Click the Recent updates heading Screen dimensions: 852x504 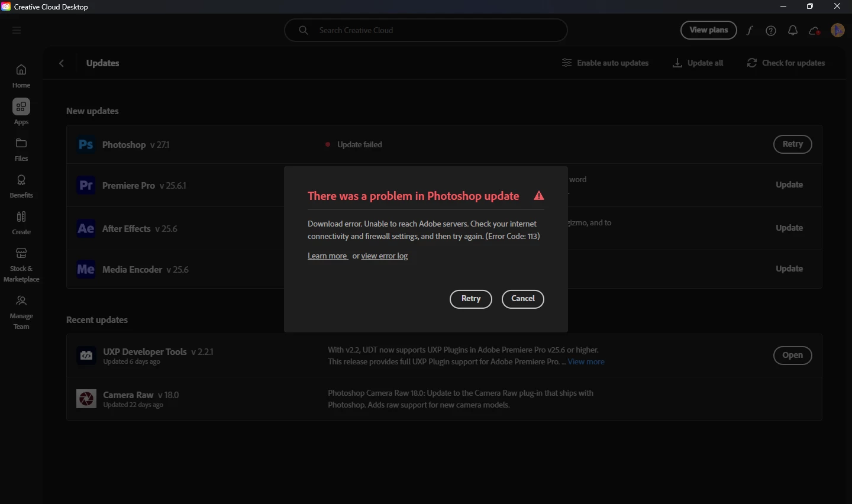click(x=97, y=320)
